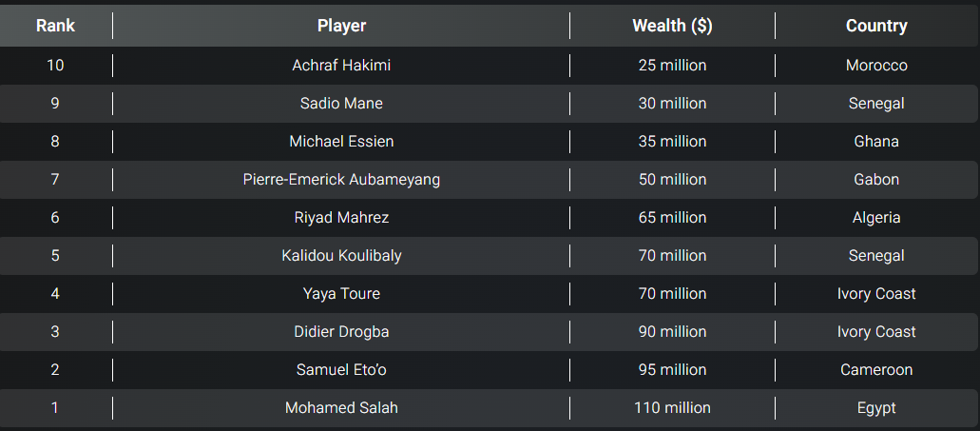980x431 pixels.
Task: Select the Morocco country cell
Action: point(876,65)
